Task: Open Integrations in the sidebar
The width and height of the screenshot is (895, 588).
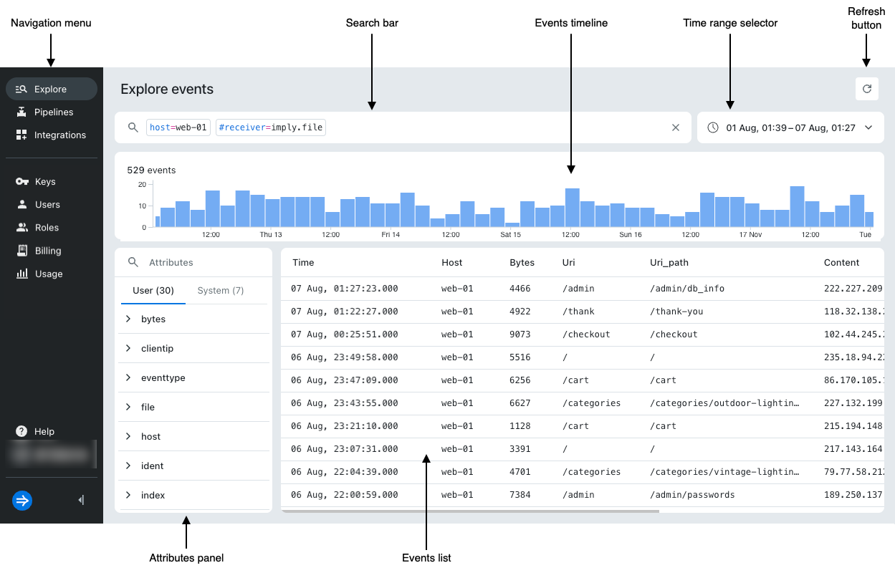Action: 59,135
